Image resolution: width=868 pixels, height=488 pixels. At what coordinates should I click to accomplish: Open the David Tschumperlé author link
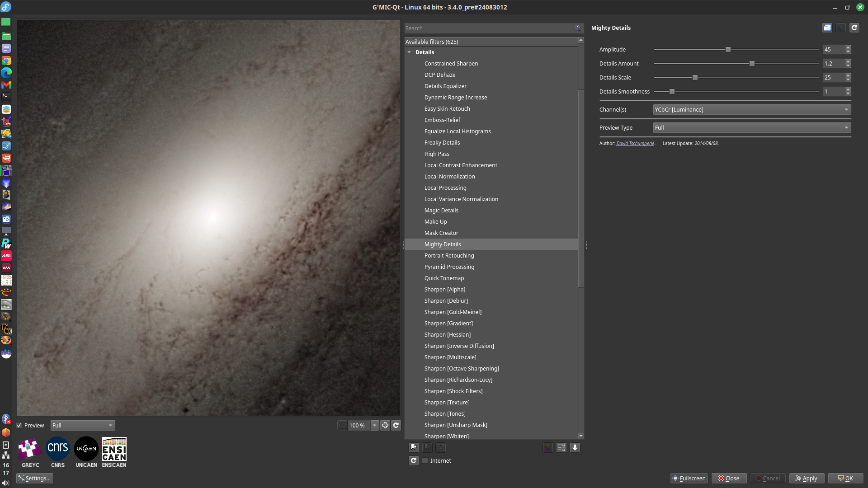point(635,143)
